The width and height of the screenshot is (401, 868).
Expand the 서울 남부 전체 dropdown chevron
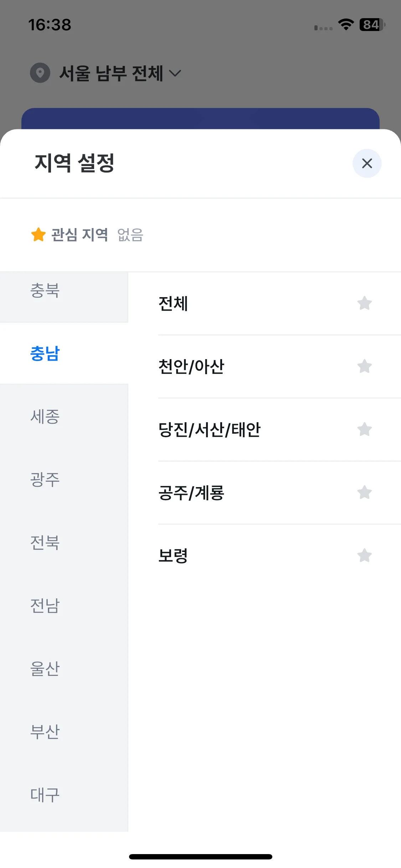175,73
